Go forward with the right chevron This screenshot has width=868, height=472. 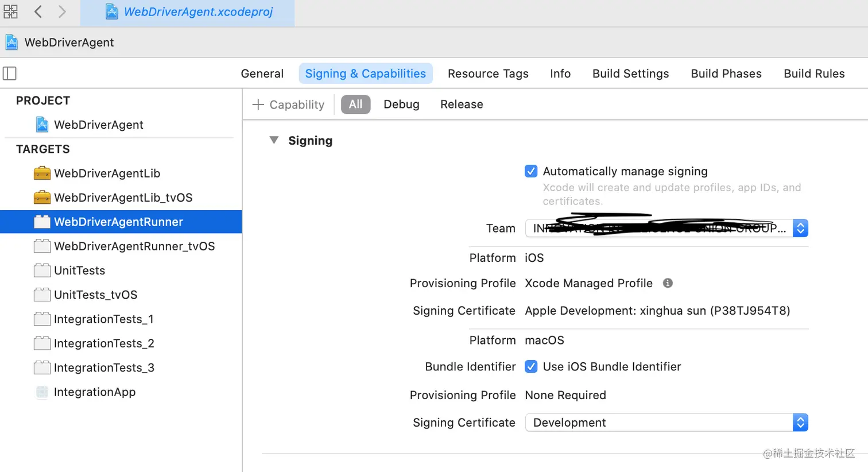[x=62, y=11]
